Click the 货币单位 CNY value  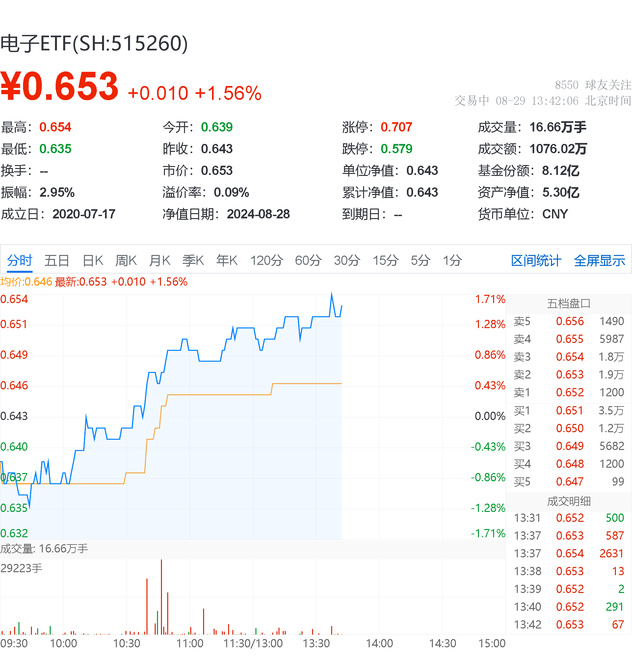pos(555,214)
